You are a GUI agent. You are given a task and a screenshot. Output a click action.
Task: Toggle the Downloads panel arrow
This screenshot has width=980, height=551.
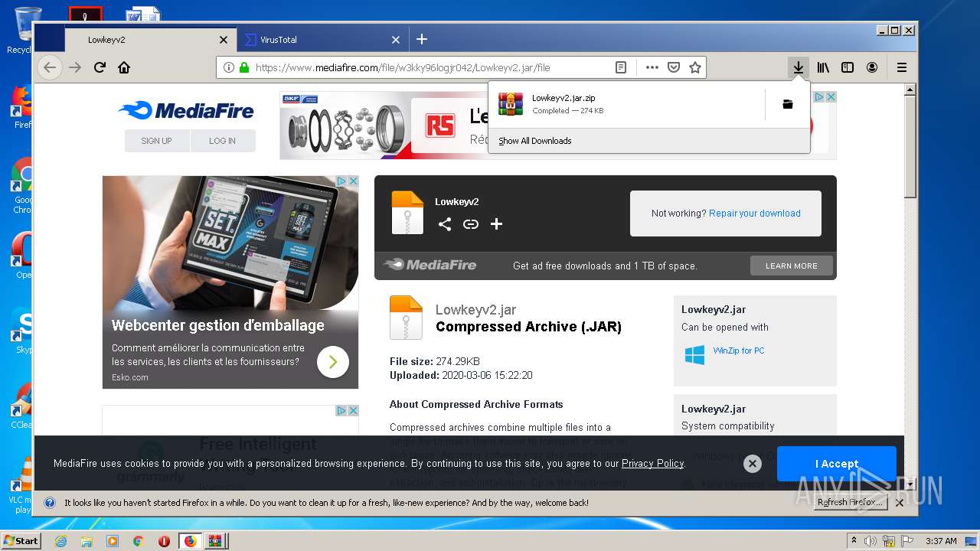(x=799, y=67)
